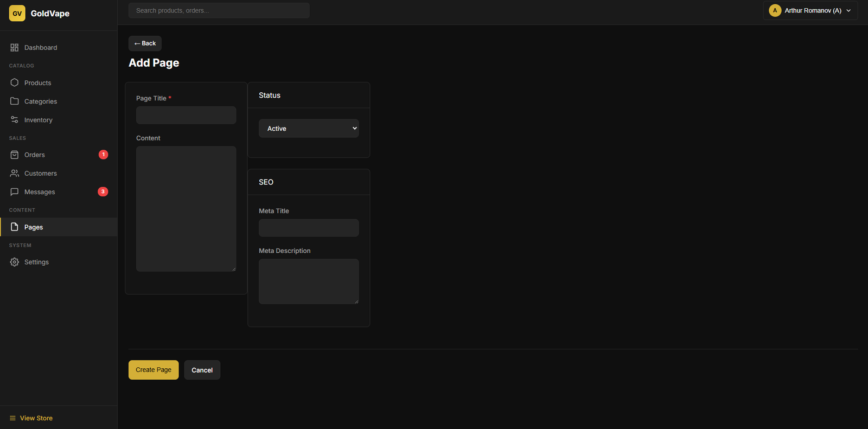Open the Status dropdown set to Active
This screenshot has width=868, height=429.
[308, 129]
